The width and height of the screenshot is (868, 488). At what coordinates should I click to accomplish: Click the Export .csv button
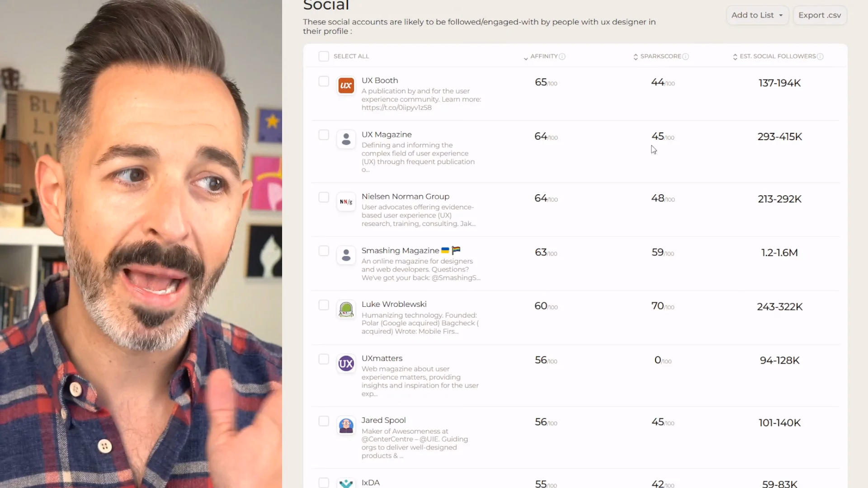pyautogui.click(x=820, y=15)
